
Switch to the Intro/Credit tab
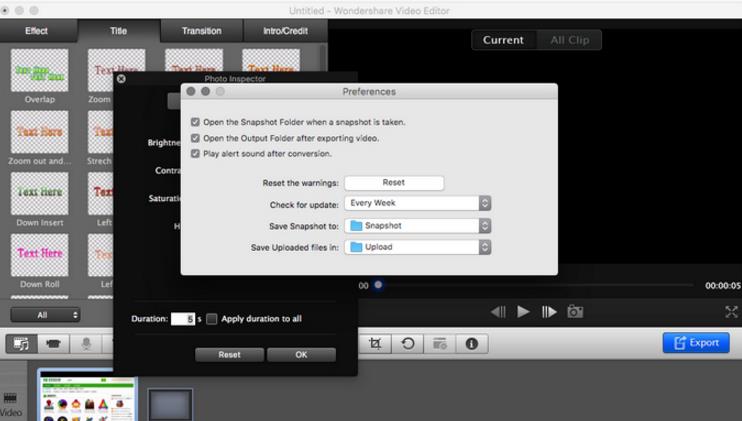pos(285,31)
